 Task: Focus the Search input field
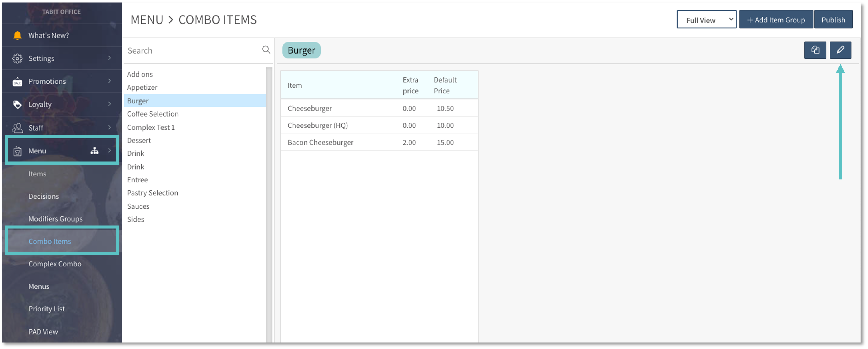point(192,50)
